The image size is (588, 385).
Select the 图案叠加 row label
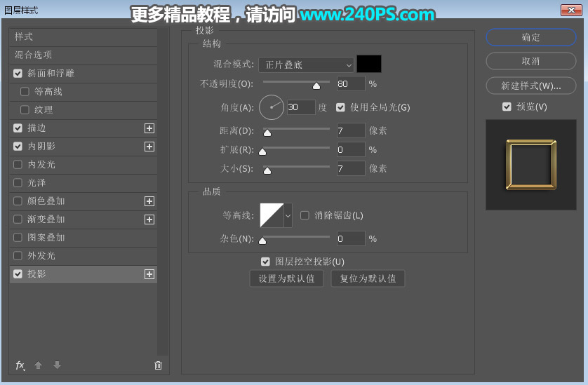(46, 238)
